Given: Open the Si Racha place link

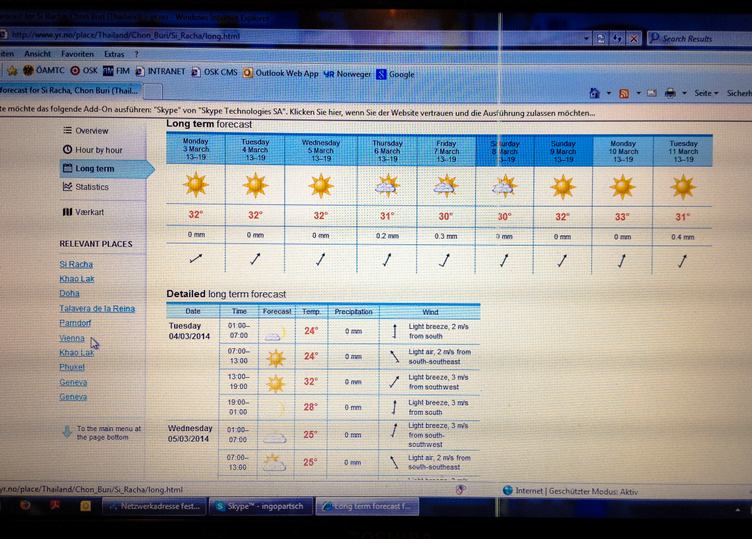Looking at the screenshot, I should [x=76, y=264].
